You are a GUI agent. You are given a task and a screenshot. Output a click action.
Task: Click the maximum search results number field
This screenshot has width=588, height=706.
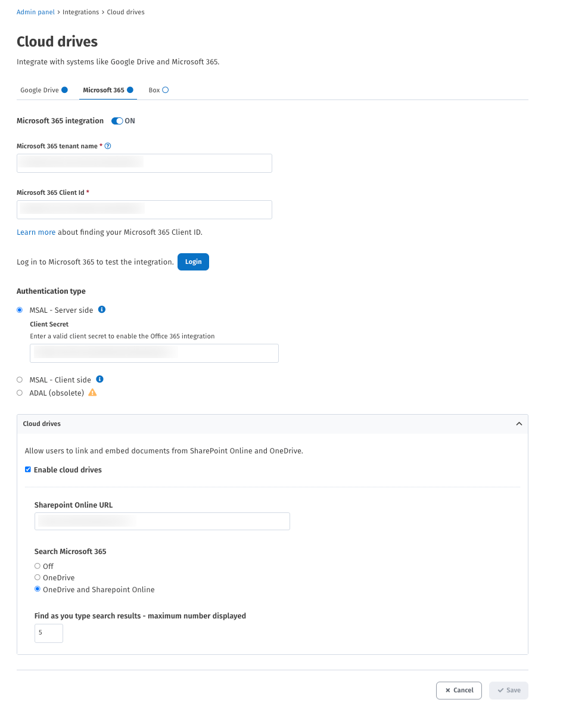(x=48, y=633)
